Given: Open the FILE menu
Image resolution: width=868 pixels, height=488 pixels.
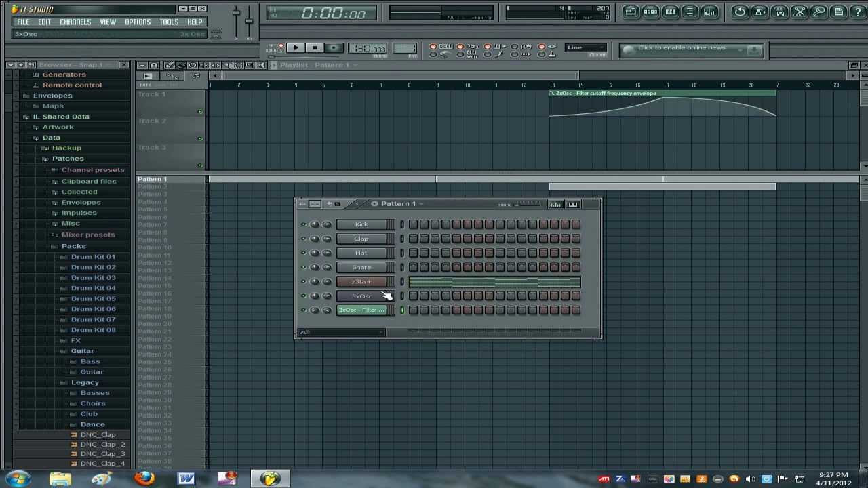Looking at the screenshot, I should pos(23,22).
